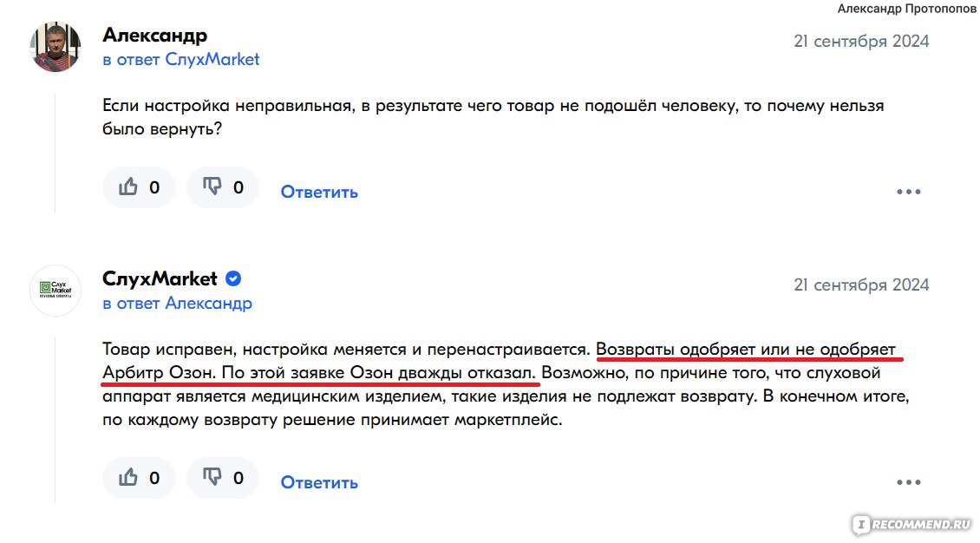980x543 pixels.
Task: Follow the 'в ответ СлухMarket' link
Action: pos(180,59)
